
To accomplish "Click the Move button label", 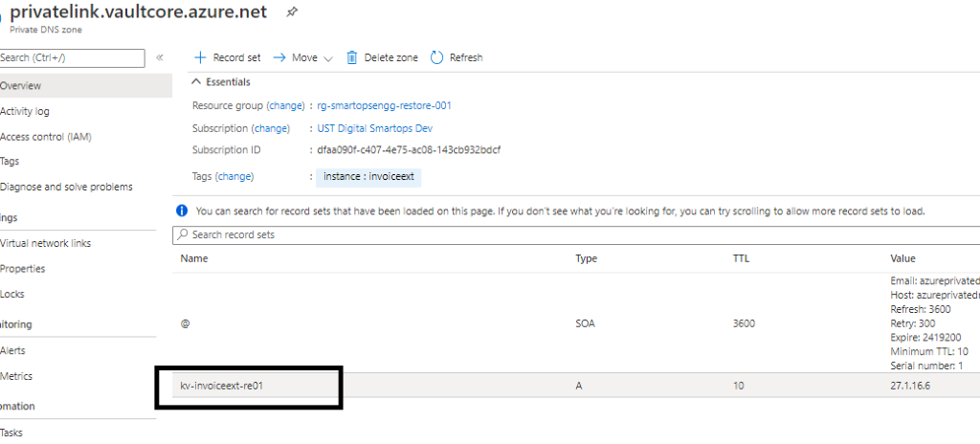I will click(305, 57).
